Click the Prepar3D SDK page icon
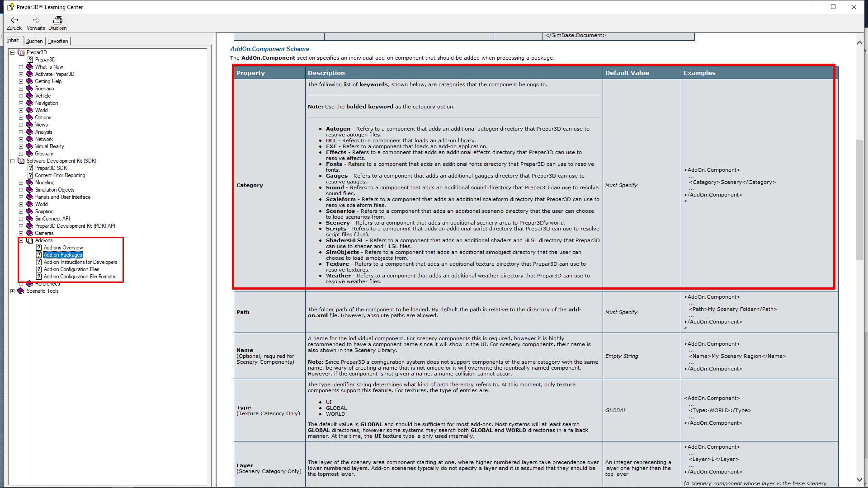868x488 pixels. coord(30,168)
